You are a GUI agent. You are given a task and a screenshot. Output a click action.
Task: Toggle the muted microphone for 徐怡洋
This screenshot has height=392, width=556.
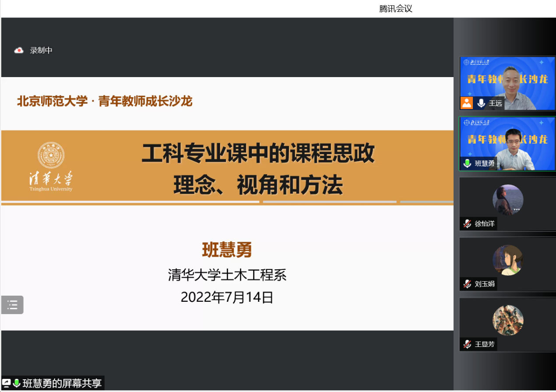467,224
